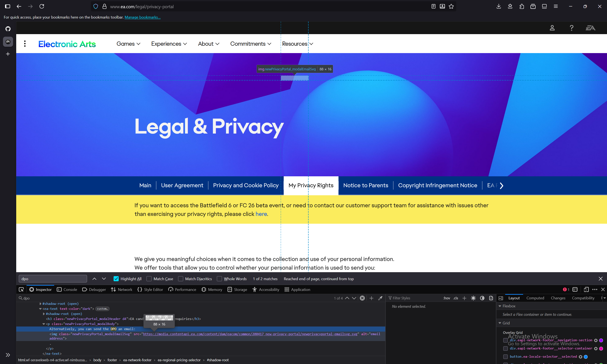Add a new CSS rule with the plus icon
Screen dimensions: 607x364
click(465, 298)
